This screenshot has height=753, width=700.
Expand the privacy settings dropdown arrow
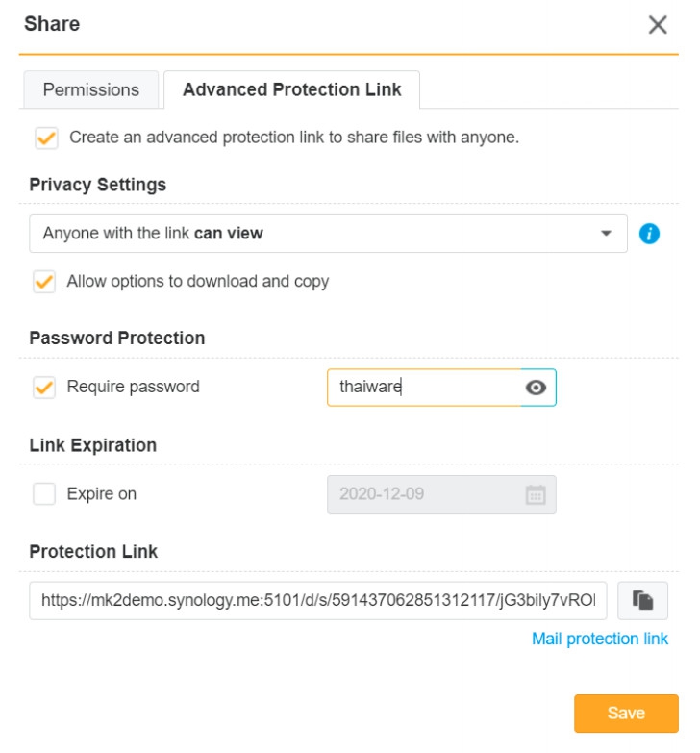click(x=606, y=234)
